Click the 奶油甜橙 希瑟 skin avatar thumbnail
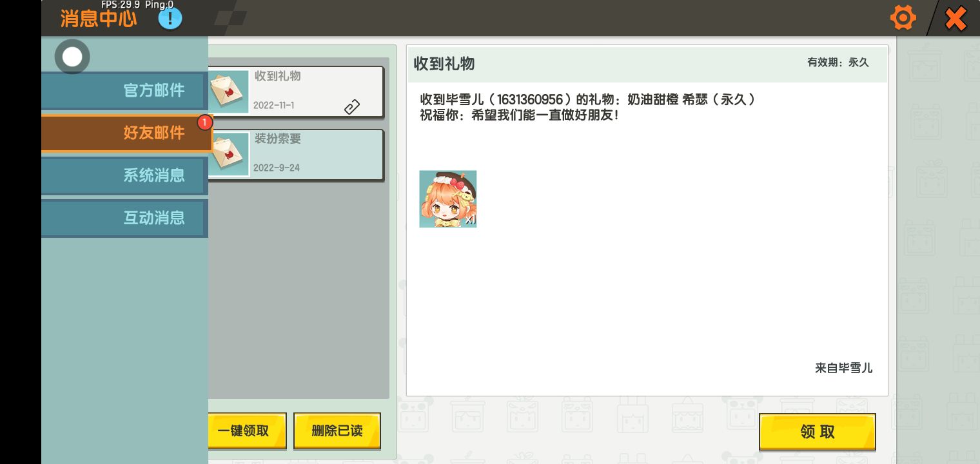 pos(448,199)
